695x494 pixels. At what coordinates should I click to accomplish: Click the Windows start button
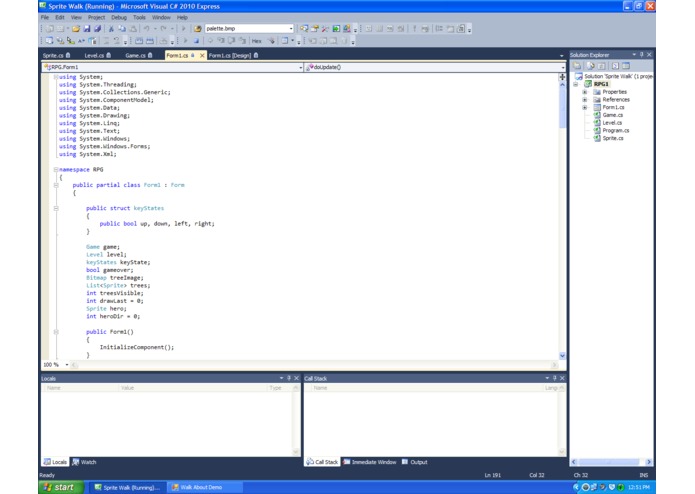click(61, 487)
